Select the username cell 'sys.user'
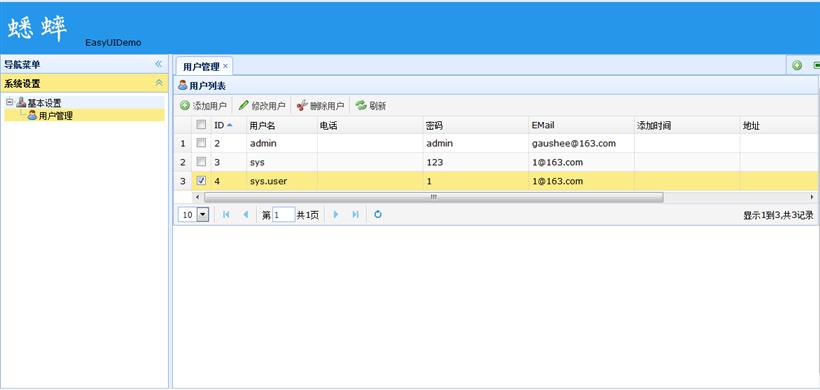Viewport: 820px width, 390px height. click(x=281, y=181)
